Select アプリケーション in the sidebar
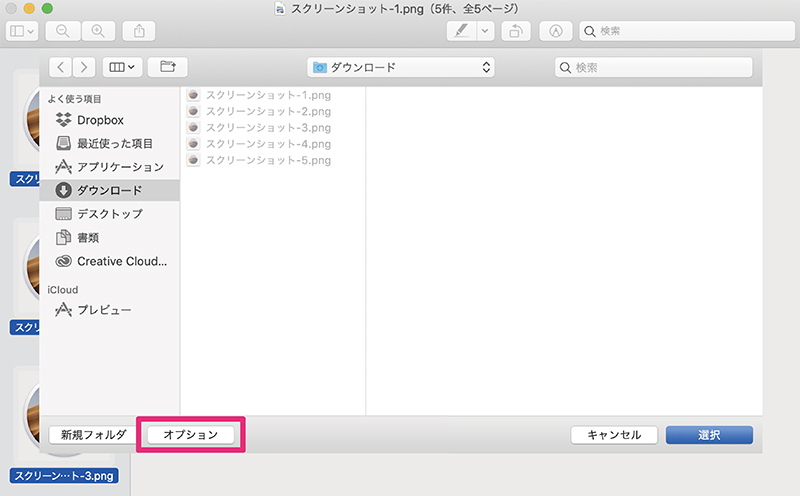The height and width of the screenshot is (496, 800). pyautogui.click(x=109, y=167)
